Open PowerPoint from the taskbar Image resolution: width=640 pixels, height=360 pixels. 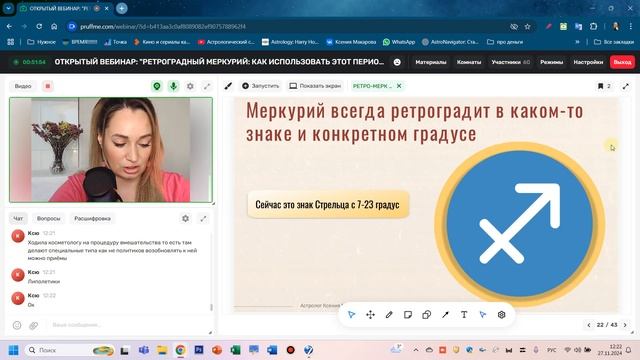(217, 350)
